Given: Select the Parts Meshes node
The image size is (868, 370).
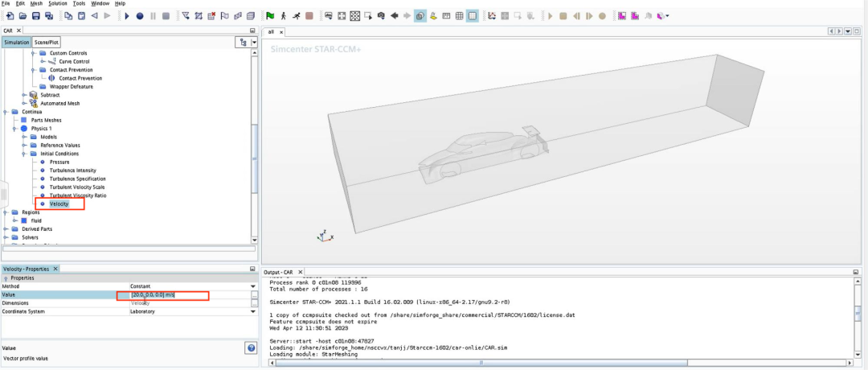Looking at the screenshot, I should [46, 120].
